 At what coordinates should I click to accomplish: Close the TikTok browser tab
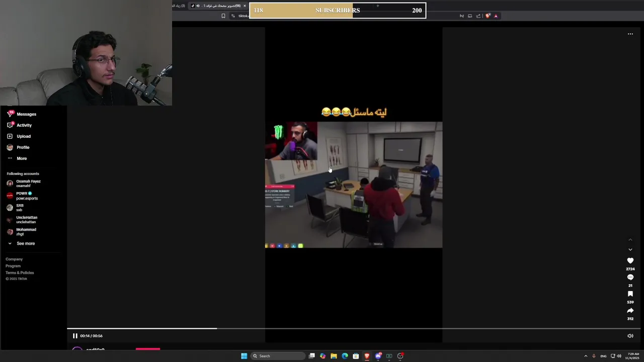point(245,6)
